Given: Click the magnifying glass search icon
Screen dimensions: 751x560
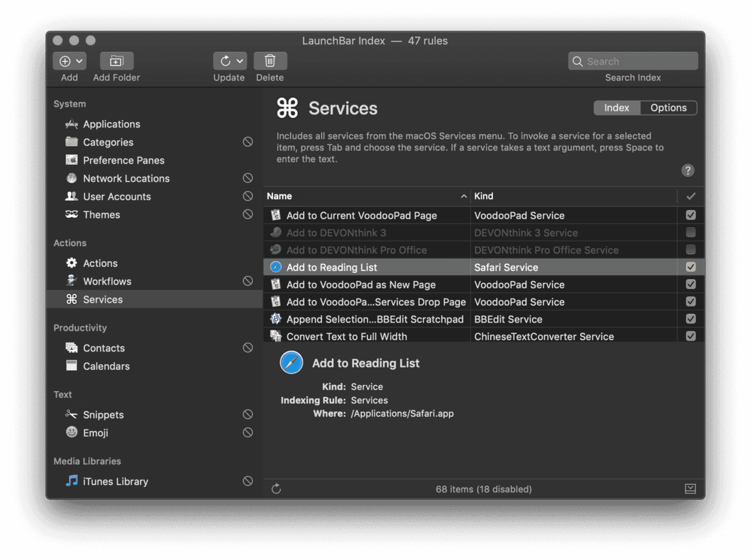Looking at the screenshot, I should coord(577,62).
